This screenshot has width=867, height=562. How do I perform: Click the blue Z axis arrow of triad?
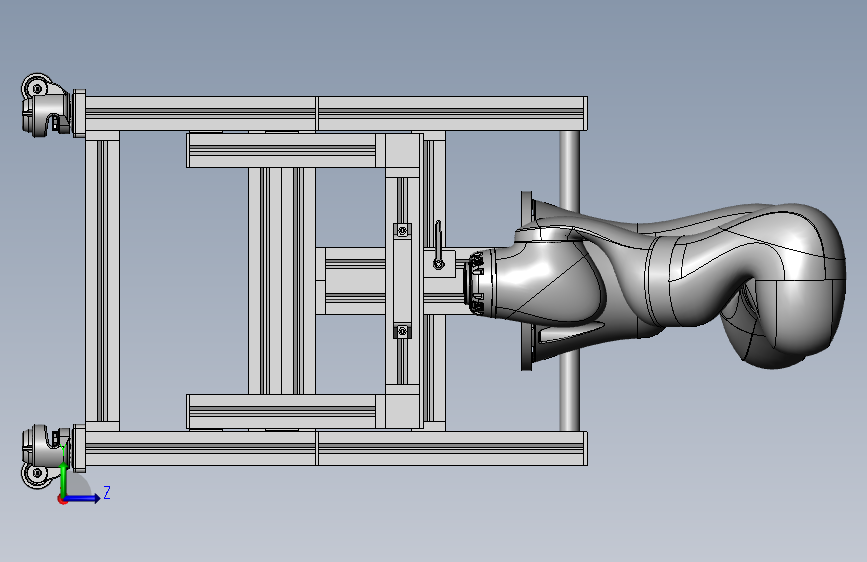click(82, 498)
